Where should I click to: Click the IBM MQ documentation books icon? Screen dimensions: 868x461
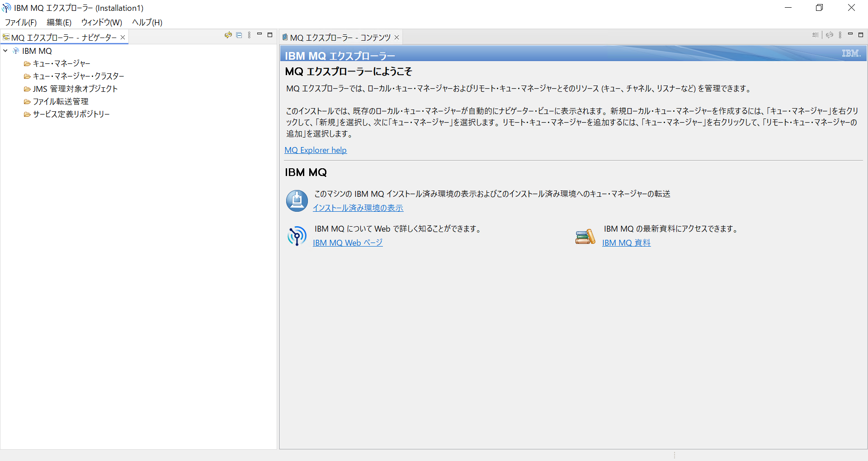pyautogui.click(x=585, y=236)
